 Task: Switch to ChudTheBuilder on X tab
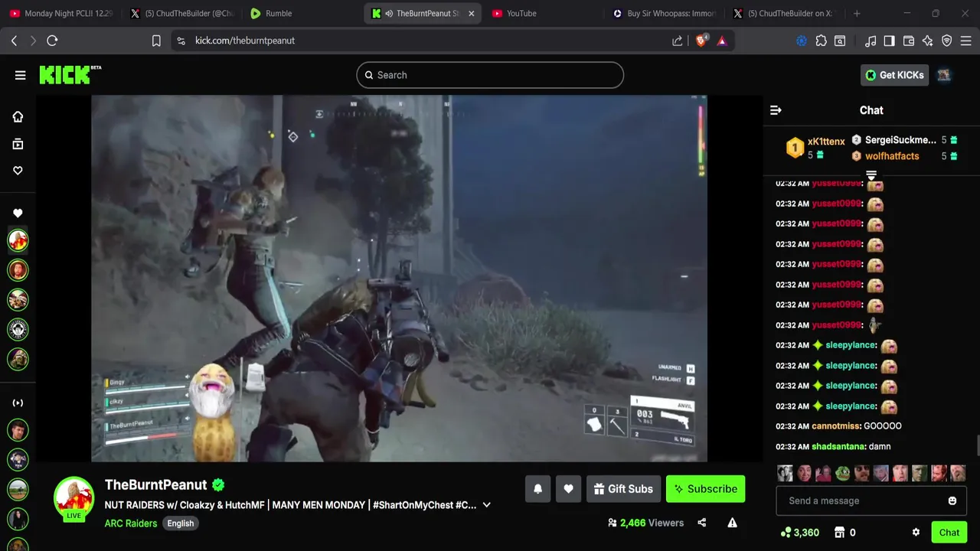(x=785, y=13)
